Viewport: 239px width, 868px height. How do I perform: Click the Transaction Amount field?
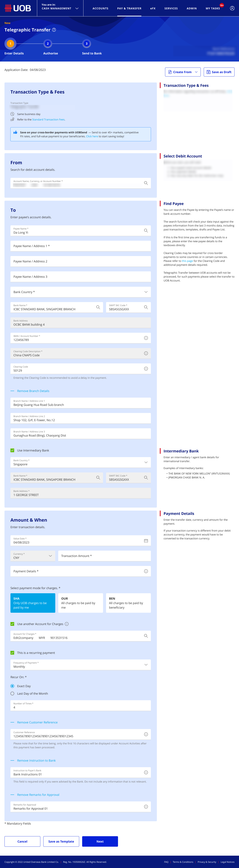(104, 556)
